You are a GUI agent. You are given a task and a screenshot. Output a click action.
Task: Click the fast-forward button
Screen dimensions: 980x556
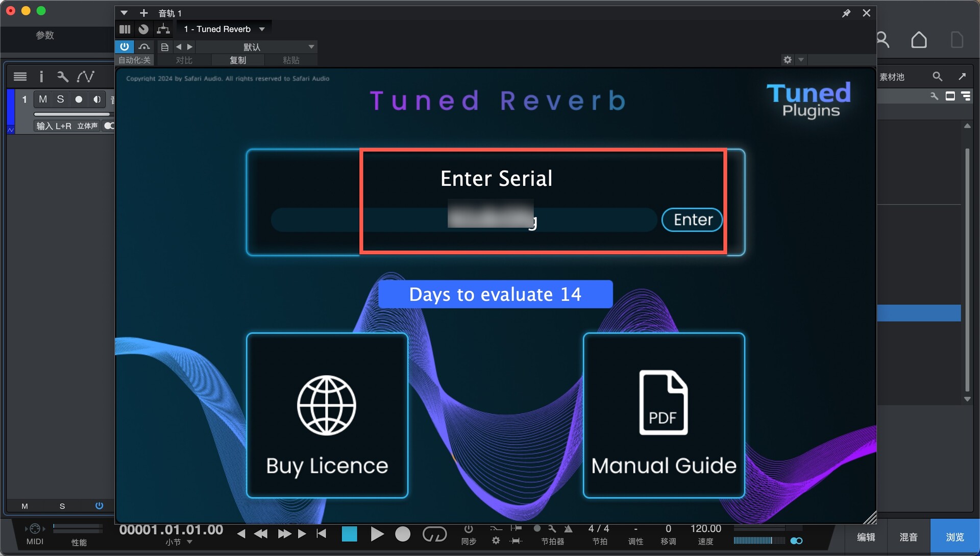coord(284,534)
